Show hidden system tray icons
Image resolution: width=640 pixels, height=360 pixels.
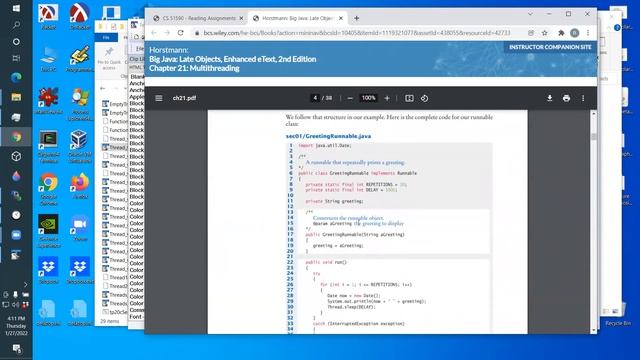25,284
